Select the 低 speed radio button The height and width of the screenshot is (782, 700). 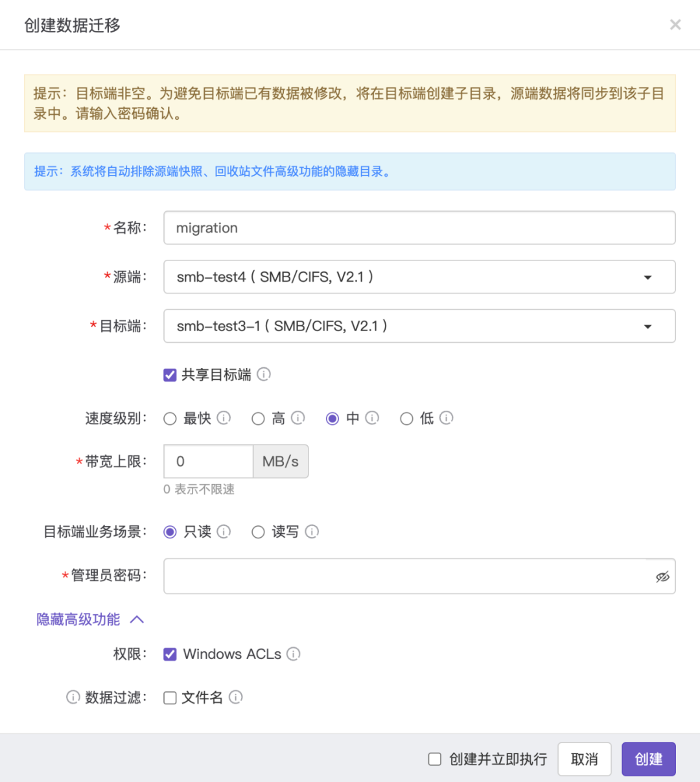tap(406, 419)
